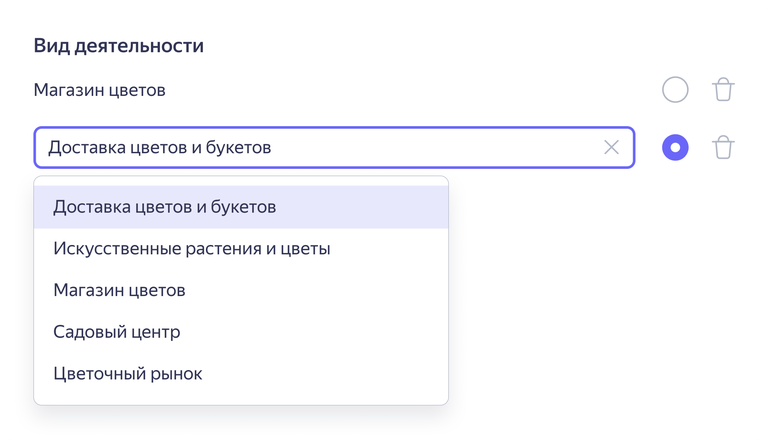Screen dimensions: 768x442
Task: Delete the Доставка цветов и букетов row
Action: [x=723, y=148]
